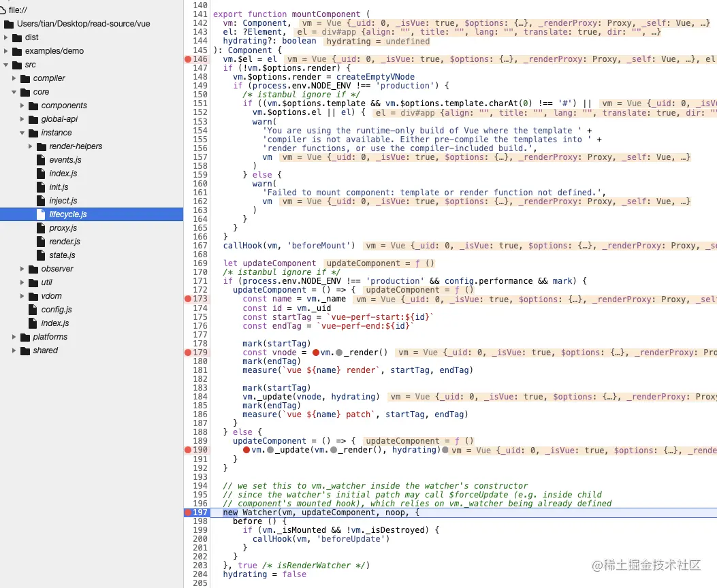Collapse the instance folder arrow
This screenshot has width=717, height=588.
tap(22, 133)
